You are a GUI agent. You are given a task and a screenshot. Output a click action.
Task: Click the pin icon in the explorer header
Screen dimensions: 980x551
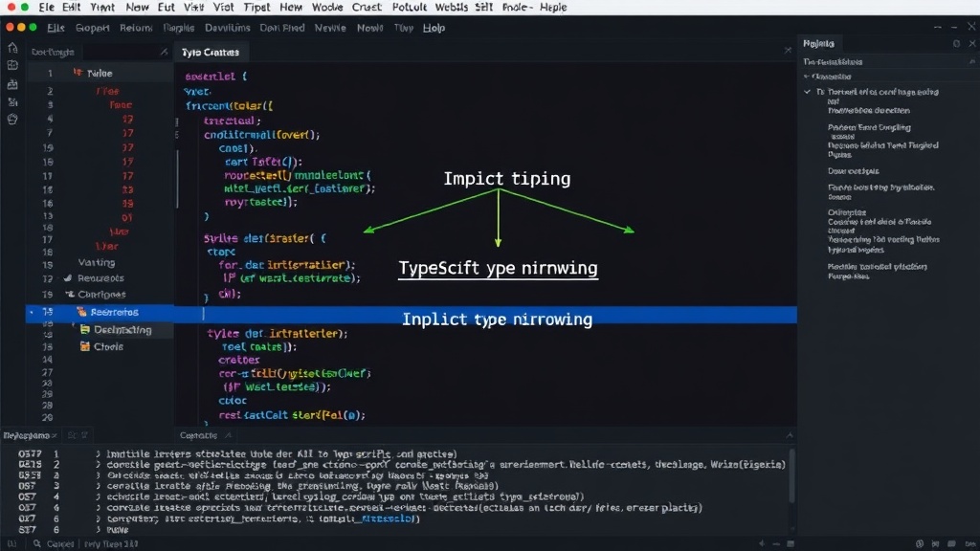[164, 52]
